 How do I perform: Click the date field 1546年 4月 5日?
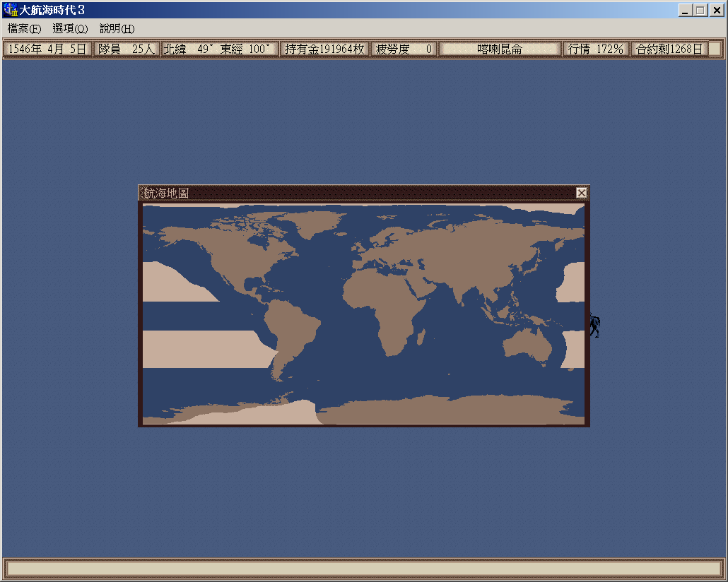click(x=47, y=49)
